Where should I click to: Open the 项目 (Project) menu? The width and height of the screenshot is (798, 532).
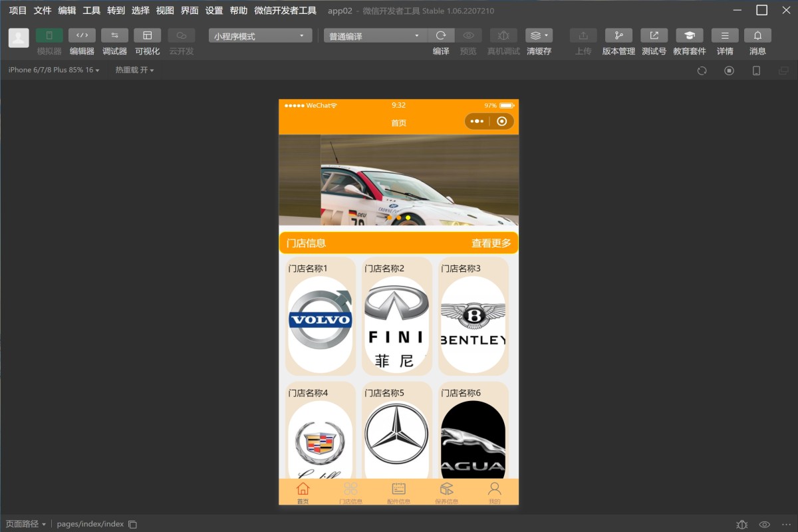[18, 11]
